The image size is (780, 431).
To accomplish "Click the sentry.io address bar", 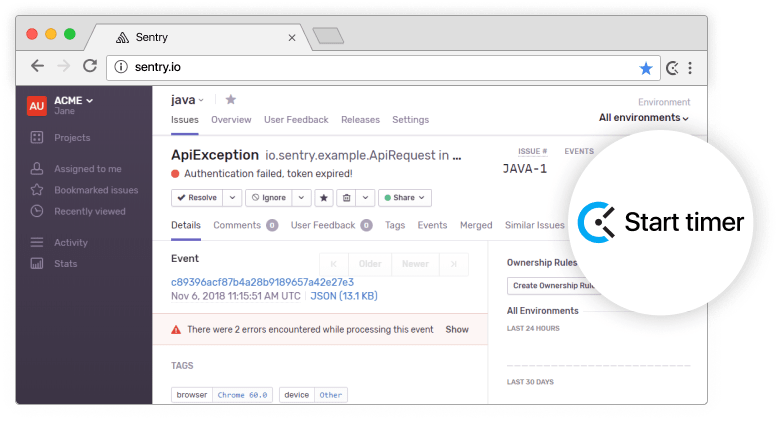I will (x=383, y=67).
